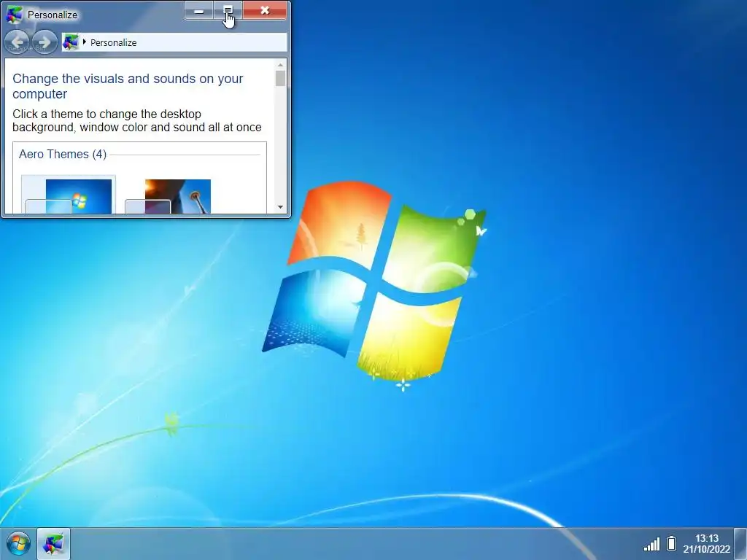Click the Back navigation arrow
747x560 pixels.
(x=17, y=42)
